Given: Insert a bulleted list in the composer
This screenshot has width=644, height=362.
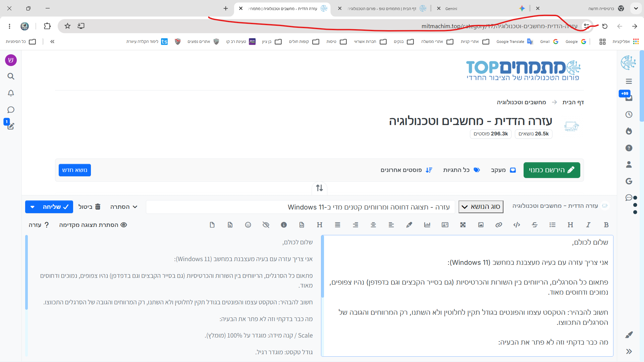Looking at the screenshot, I should click(552, 225).
